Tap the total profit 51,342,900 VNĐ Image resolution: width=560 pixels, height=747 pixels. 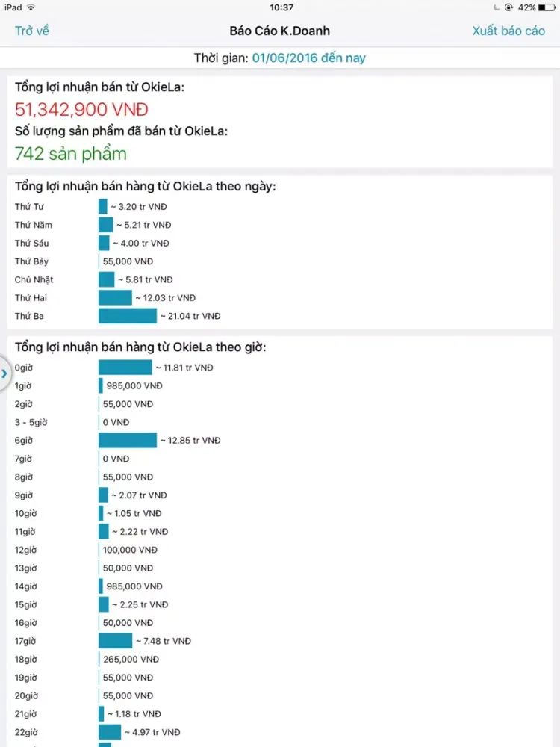81,110
